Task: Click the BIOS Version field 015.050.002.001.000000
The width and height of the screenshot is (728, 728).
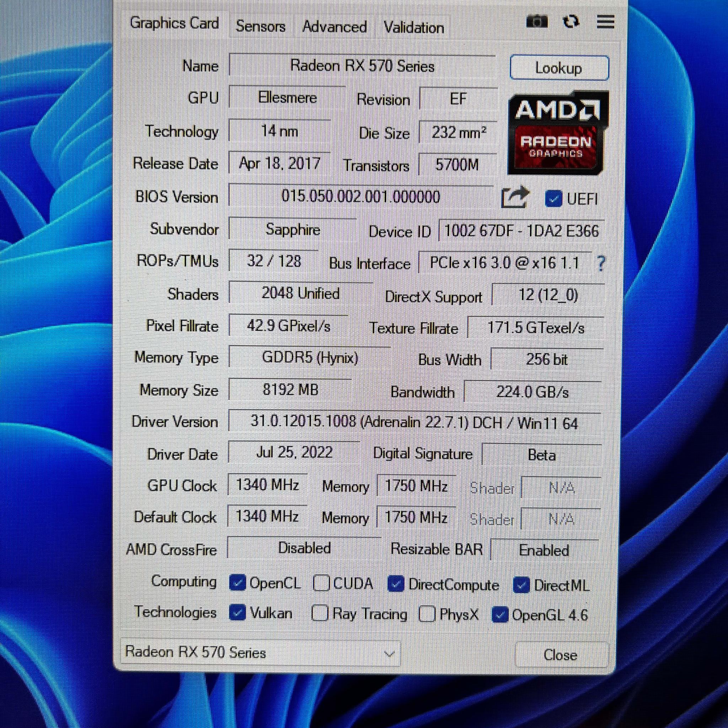Action: [x=360, y=196]
